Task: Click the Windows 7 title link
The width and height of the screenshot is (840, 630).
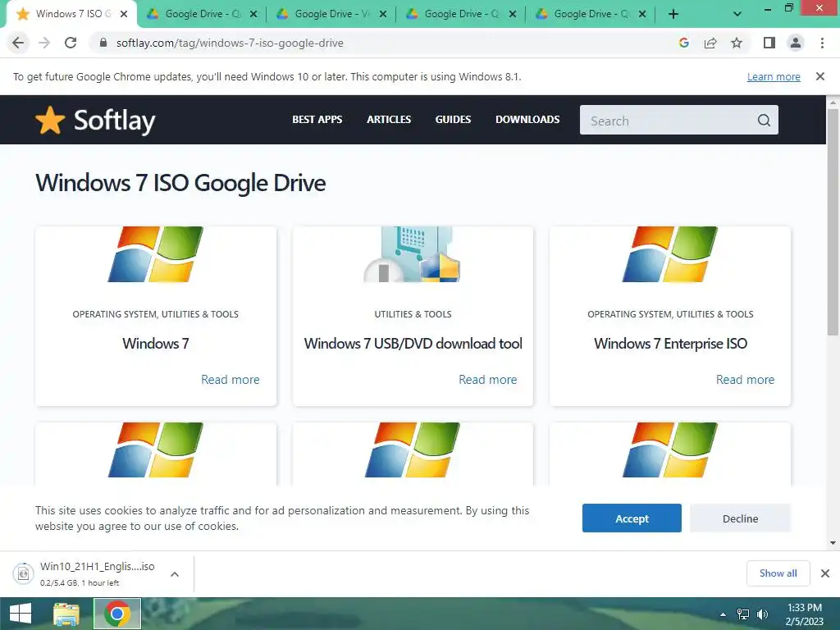Action: [156, 344]
